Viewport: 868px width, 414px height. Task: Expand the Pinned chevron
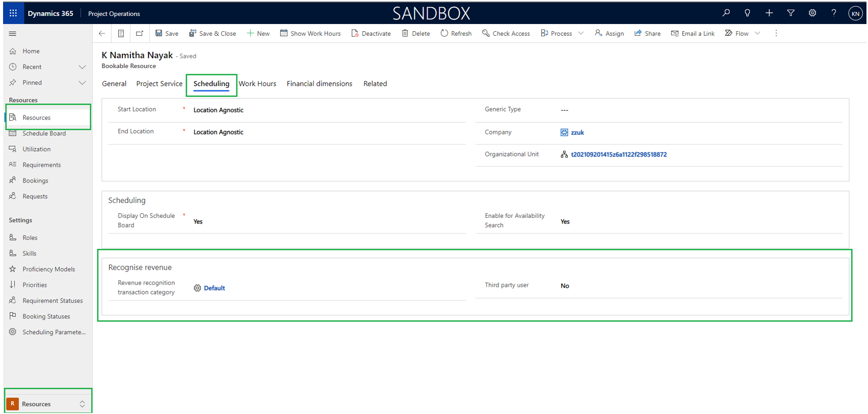82,83
